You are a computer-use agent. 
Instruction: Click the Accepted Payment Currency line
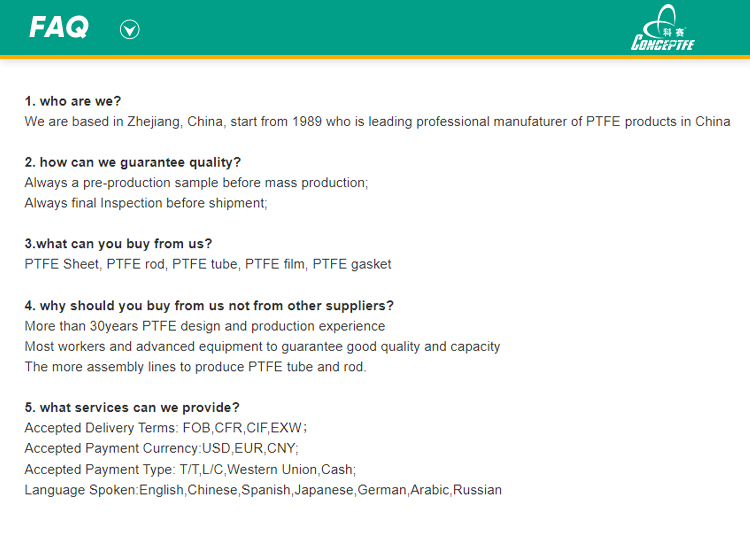(x=161, y=448)
